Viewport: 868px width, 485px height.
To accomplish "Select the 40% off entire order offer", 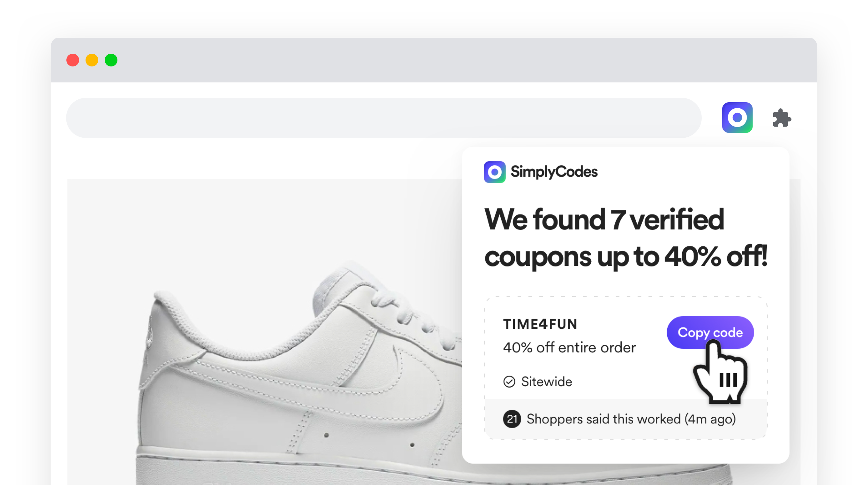I will [x=569, y=347].
